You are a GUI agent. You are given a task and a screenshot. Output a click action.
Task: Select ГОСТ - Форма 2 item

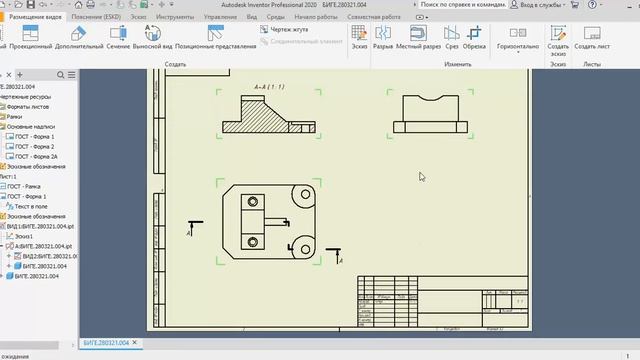(x=34, y=147)
